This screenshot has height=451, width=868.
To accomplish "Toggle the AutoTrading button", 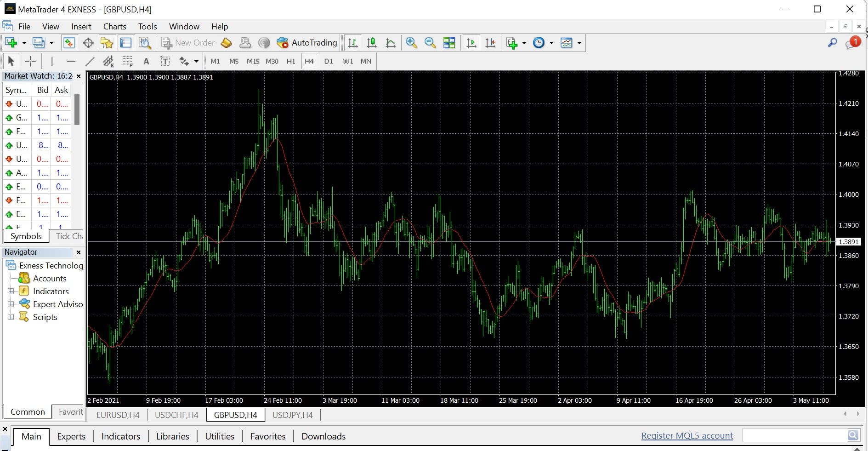I will [x=307, y=43].
